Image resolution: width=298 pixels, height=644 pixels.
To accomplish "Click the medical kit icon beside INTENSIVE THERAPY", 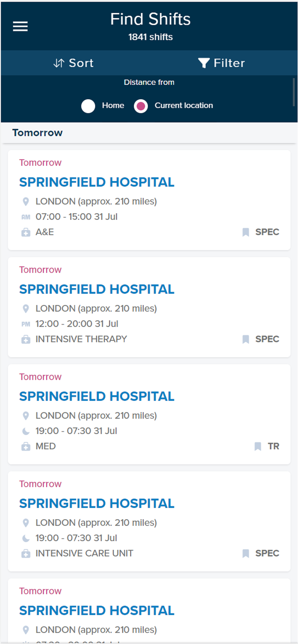I will tap(26, 339).
